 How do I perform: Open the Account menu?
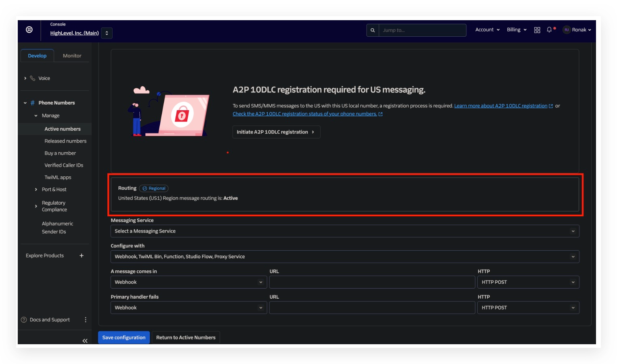point(487,30)
